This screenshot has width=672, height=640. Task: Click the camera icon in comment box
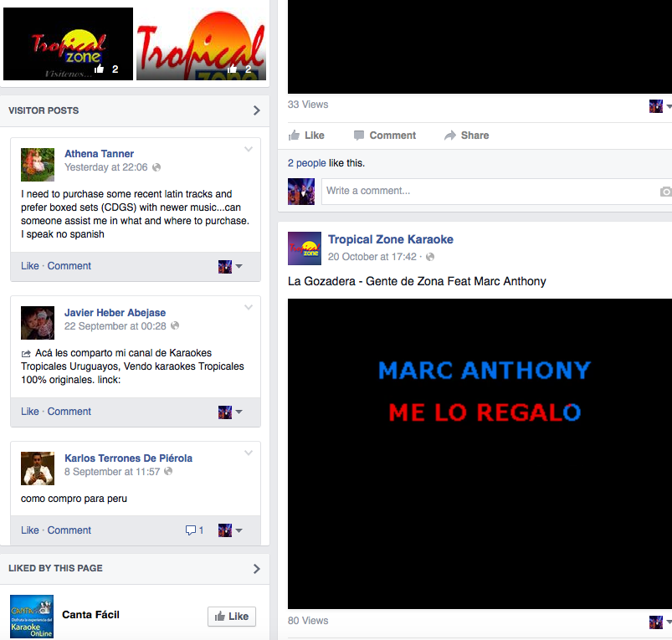(x=665, y=192)
